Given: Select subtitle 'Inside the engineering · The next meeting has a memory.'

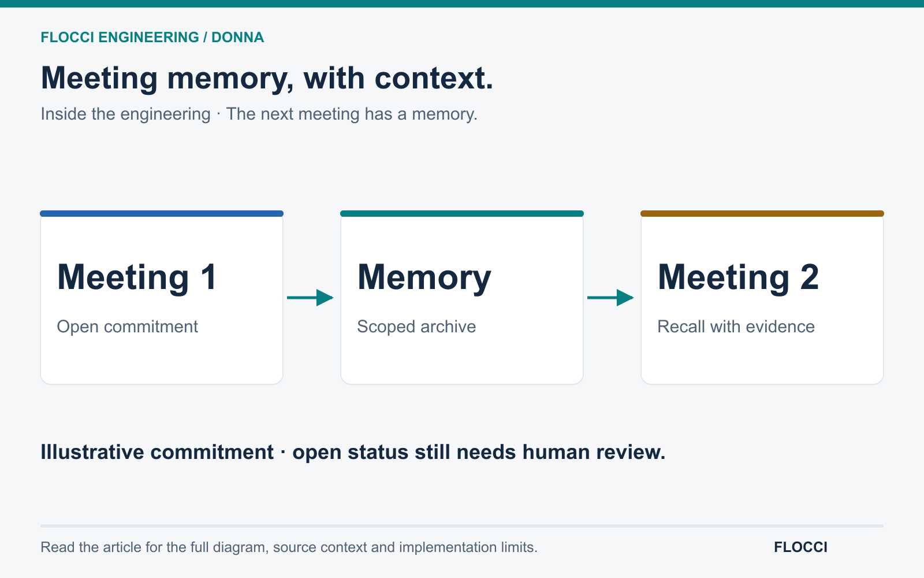Looking at the screenshot, I should [259, 114].
